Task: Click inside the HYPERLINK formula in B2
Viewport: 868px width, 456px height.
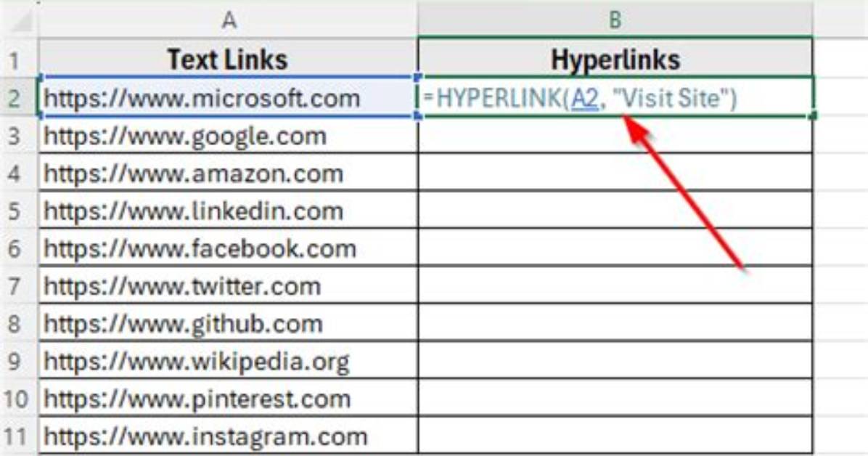Action: pos(580,99)
